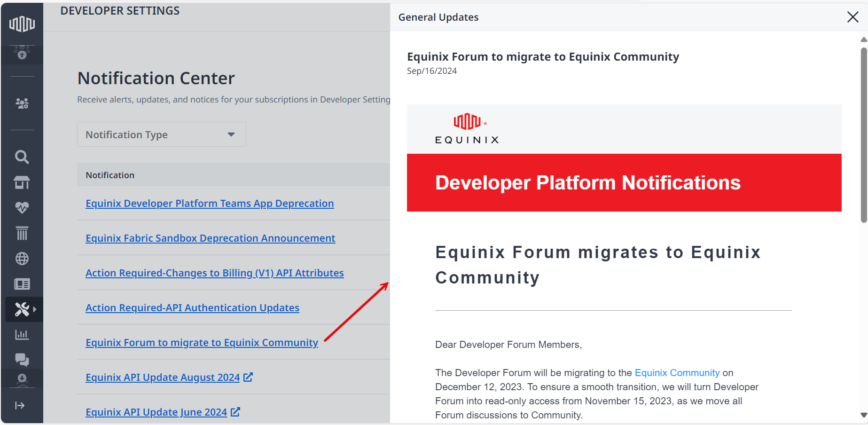Open the search magnifier in the sidebar
This screenshot has width=868, height=425.
pos(22,157)
